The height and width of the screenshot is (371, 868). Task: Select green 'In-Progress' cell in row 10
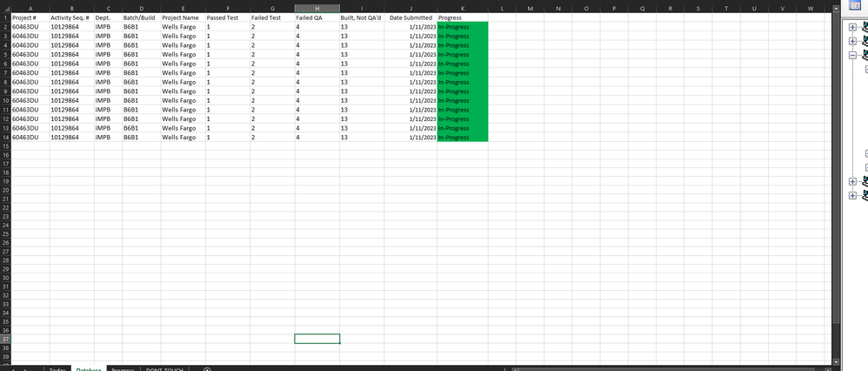pyautogui.click(x=462, y=100)
